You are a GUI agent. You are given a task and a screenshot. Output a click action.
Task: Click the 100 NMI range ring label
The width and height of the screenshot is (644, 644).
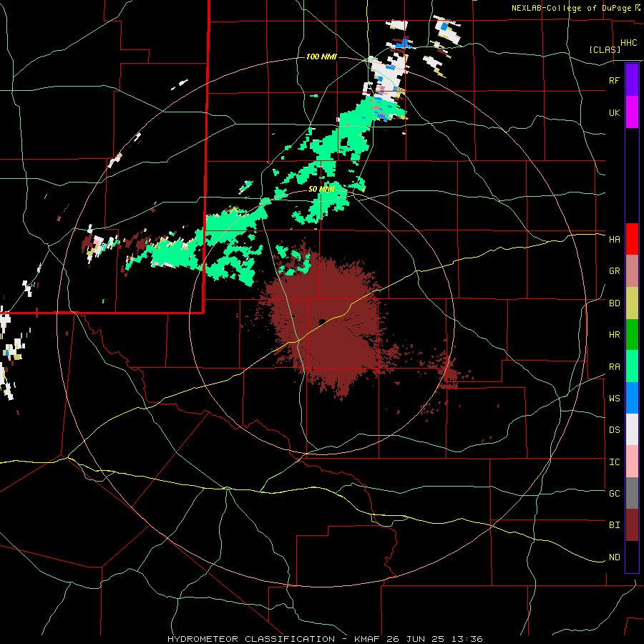coord(321,57)
